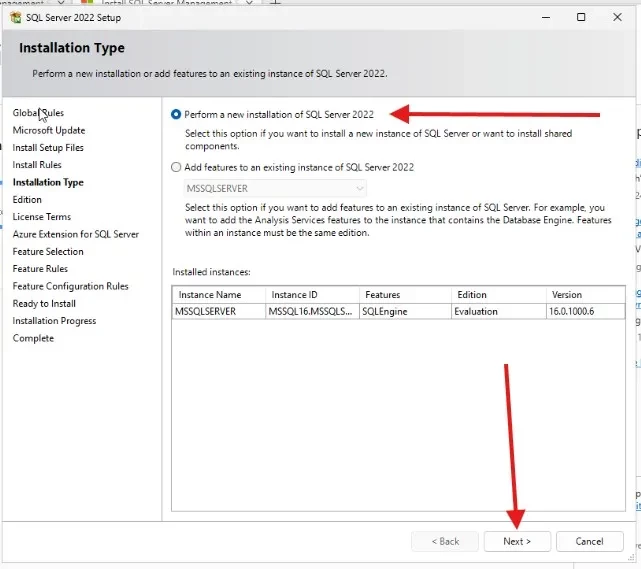Viewport: 641px width, 569px height.
Task: Click the Cancel button
Action: coord(589,541)
